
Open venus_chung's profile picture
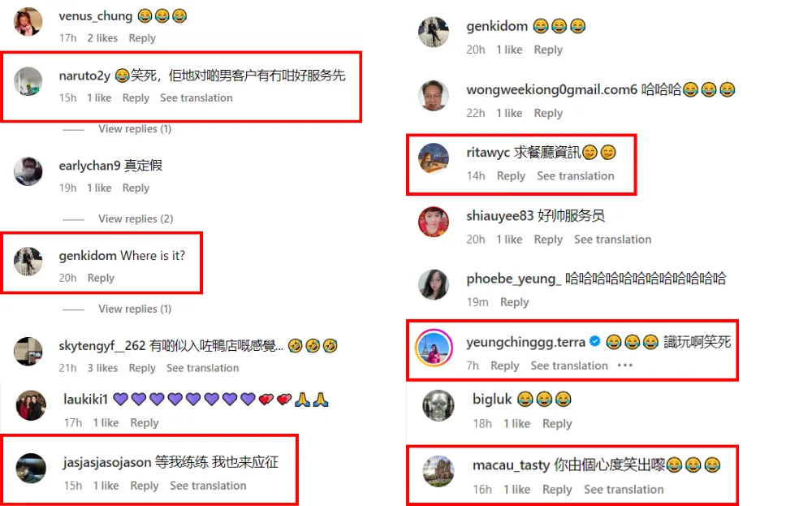click(x=28, y=21)
